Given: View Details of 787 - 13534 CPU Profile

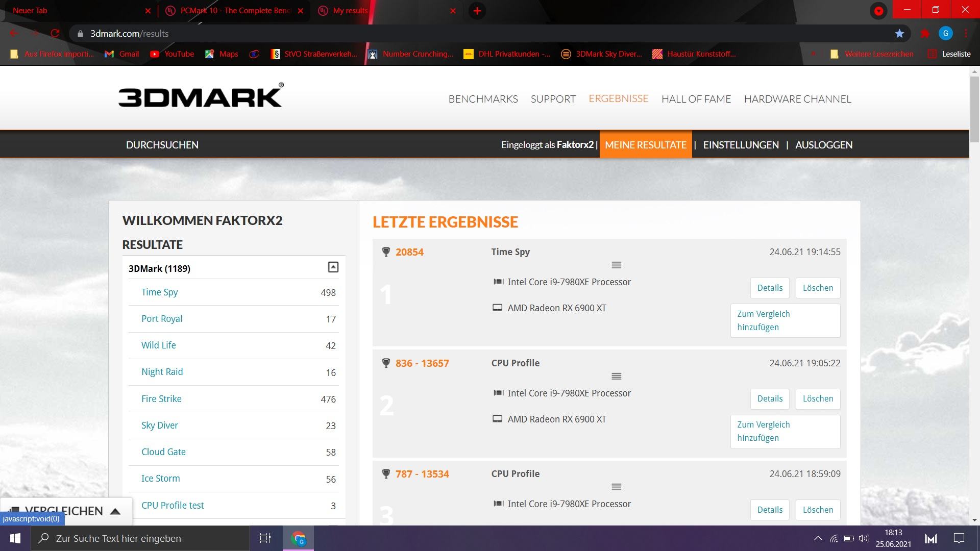Looking at the screenshot, I should tap(770, 510).
